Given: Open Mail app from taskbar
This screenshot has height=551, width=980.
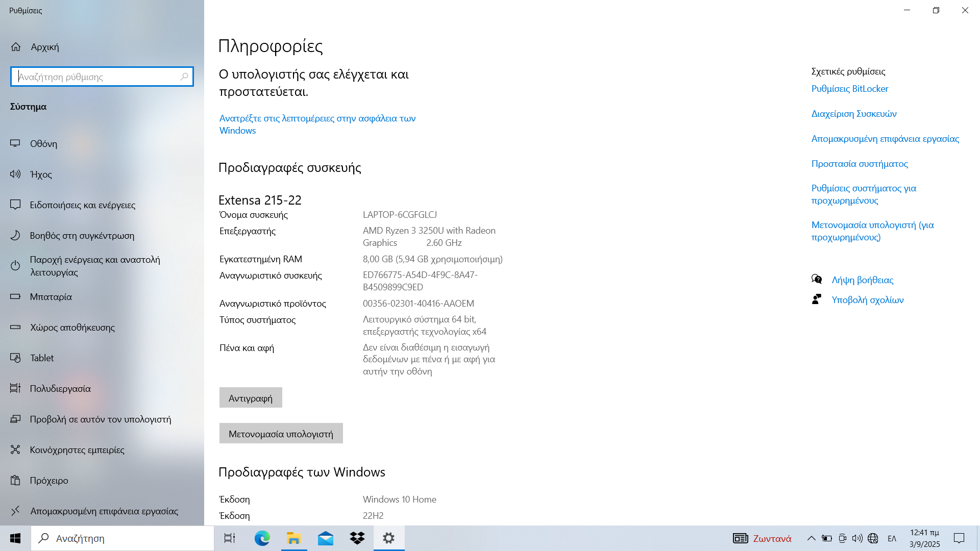Looking at the screenshot, I should [x=326, y=538].
